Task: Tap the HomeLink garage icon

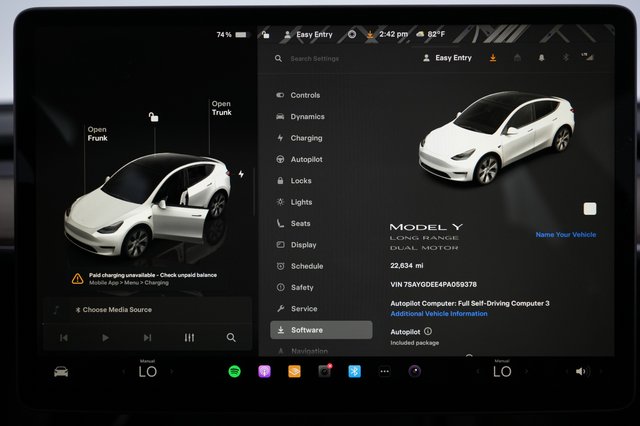Action: pyautogui.click(x=517, y=58)
